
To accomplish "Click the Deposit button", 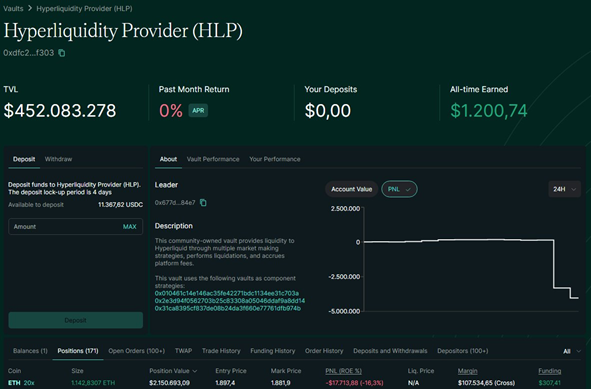I will [75, 320].
